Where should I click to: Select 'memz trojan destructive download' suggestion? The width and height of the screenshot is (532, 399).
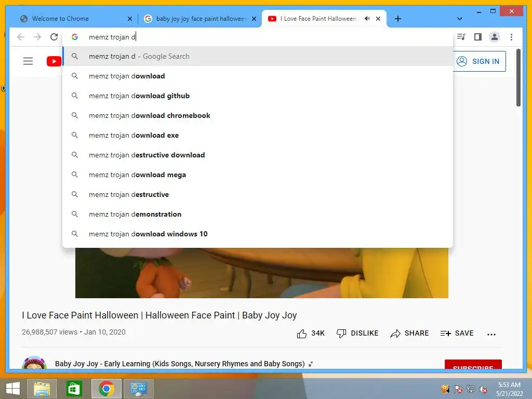coord(258,155)
